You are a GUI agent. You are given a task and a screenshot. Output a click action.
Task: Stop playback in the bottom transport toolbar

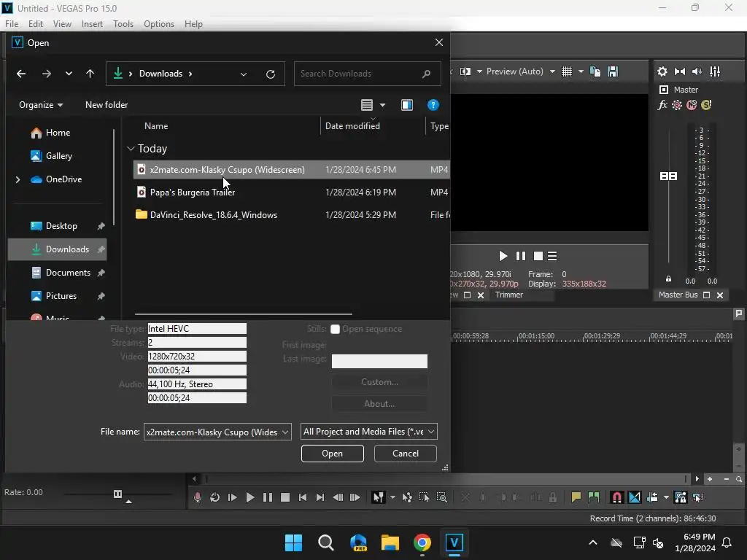click(285, 497)
